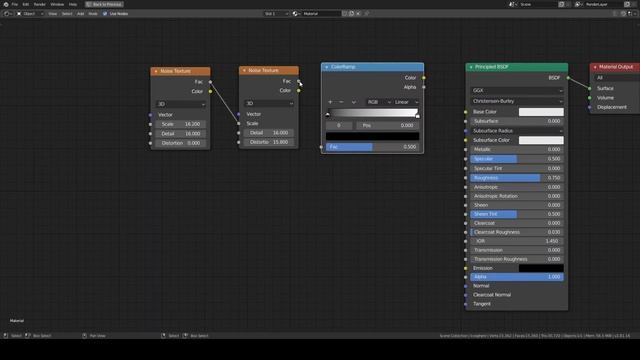Select the white stop on the ColorRamp gradient
Viewport: 640px width, 360px height.
point(417,116)
